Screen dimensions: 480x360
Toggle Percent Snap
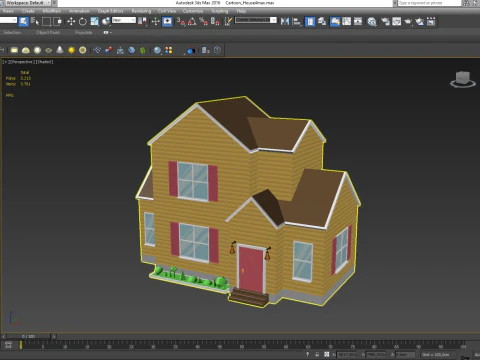[x=204, y=22]
